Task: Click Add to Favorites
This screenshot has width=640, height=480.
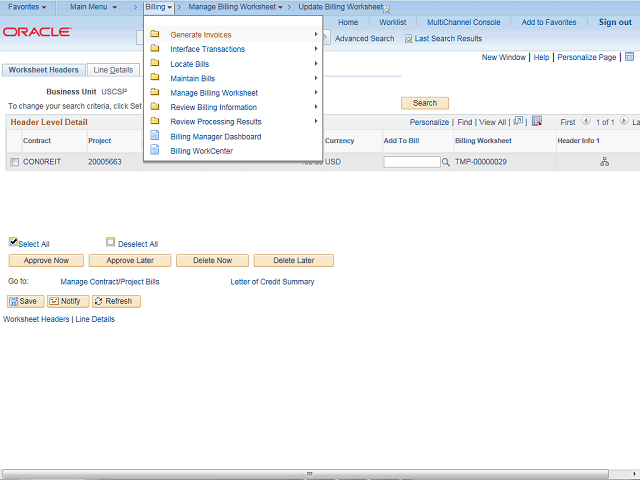Action: click(x=549, y=22)
